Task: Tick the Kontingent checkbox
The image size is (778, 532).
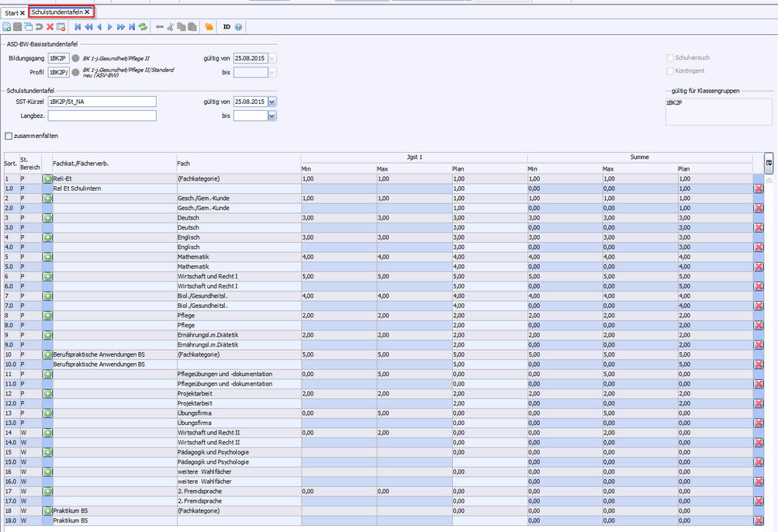Action: [670, 71]
